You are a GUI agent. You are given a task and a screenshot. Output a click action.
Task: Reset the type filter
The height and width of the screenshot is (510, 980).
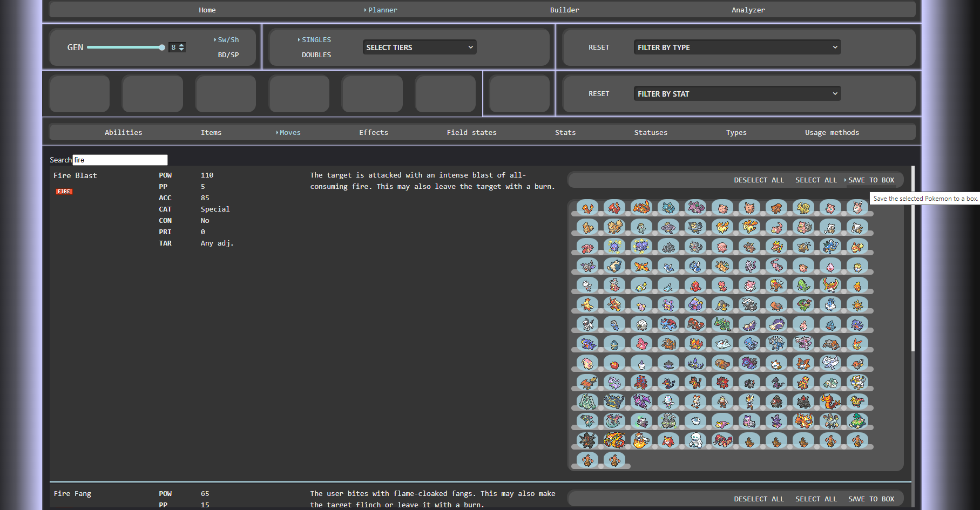[x=599, y=47]
